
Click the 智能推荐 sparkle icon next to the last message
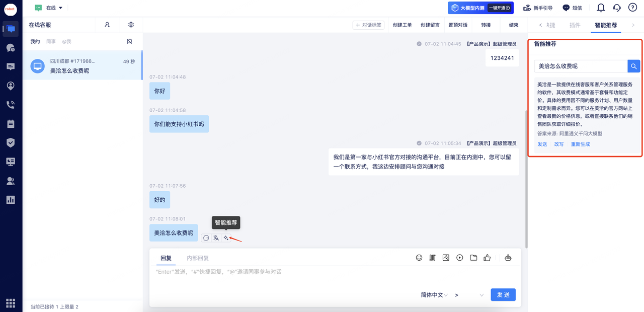pyautogui.click(x=226, y=238)
